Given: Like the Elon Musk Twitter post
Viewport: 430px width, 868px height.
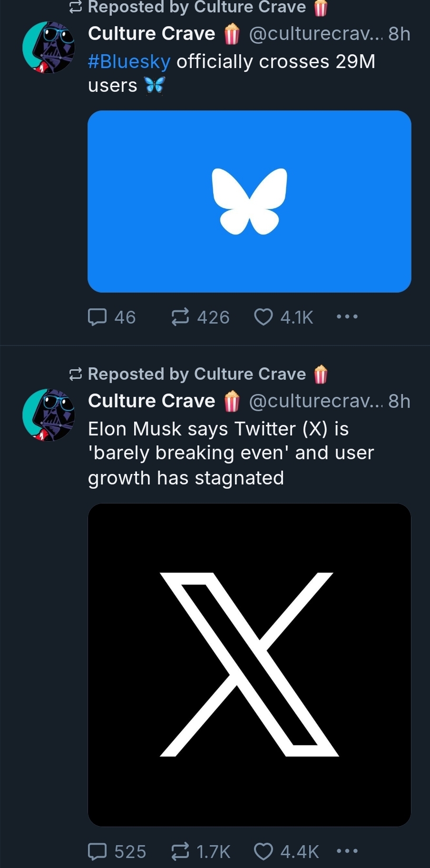Looking at the screenshot, I should click(264, 851).
